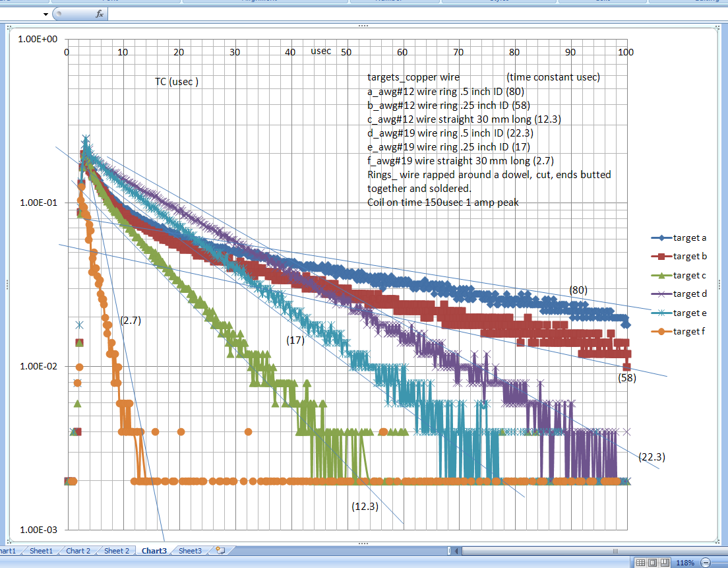The image size is (728, 568).
Task: Click the TC (usec ) text label
Action: coord(177,82)
